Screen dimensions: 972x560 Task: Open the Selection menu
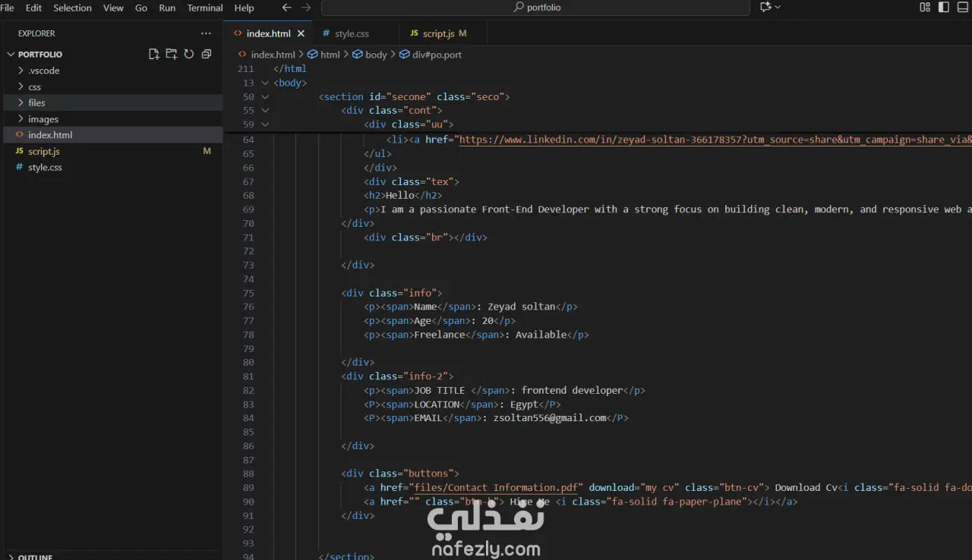tap(72, 8)
